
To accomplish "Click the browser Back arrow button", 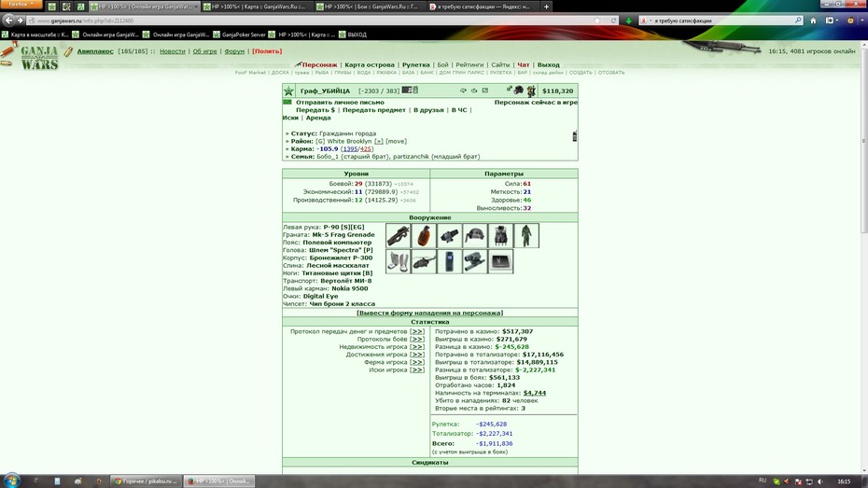I will pos(8,20).
